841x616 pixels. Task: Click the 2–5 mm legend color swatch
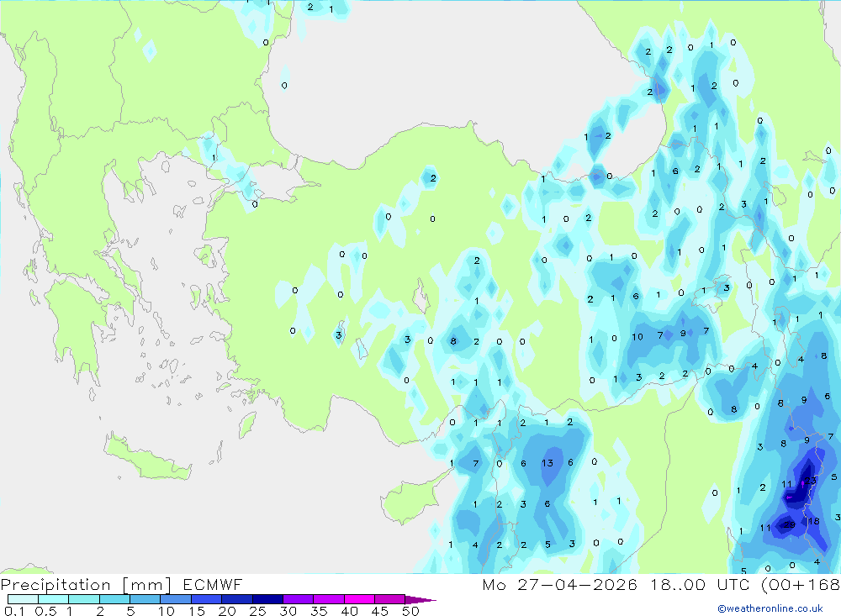tap(114, 599)
